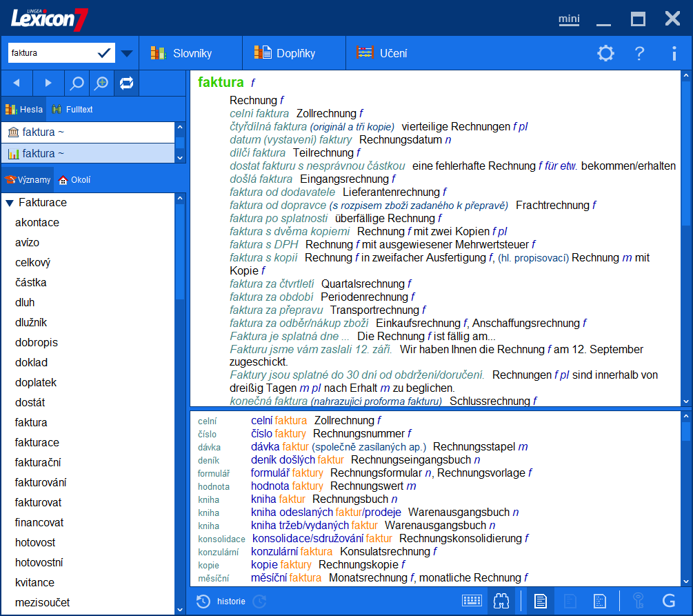The height and width of the screenshot is (616, 693).
Task: Click 'měsíční faktura' phrase link
Action: (286, 578)
